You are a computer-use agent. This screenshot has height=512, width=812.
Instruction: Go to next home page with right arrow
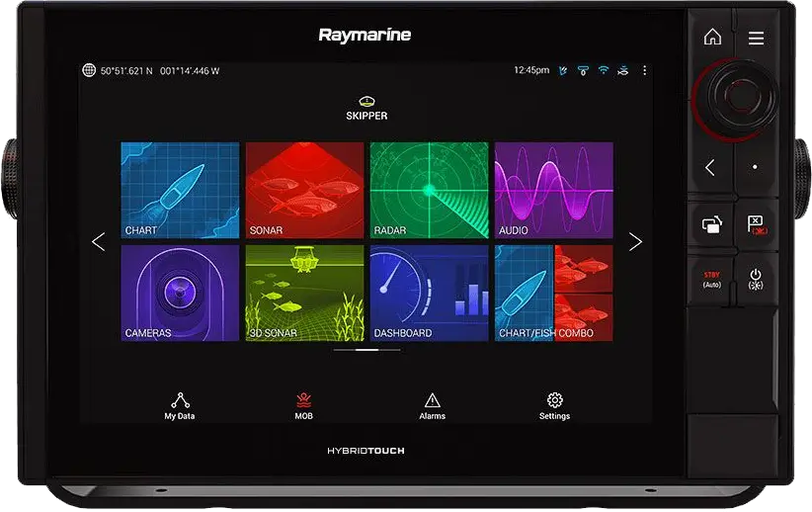point(635,242)
